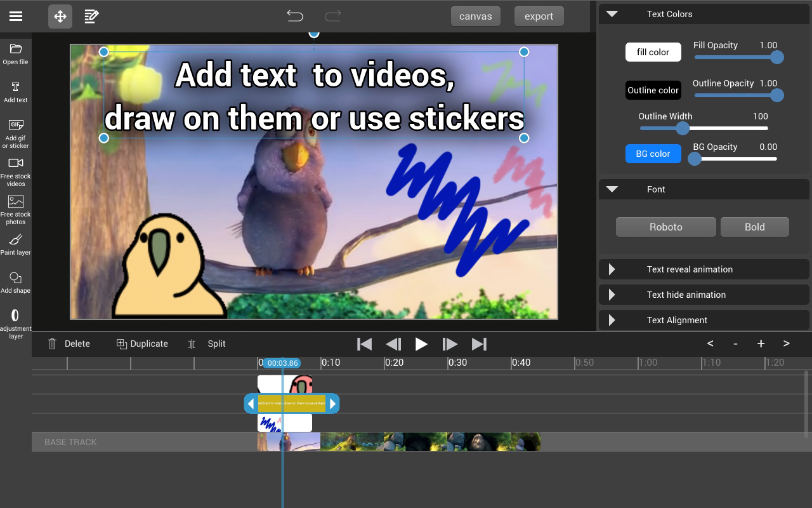
Task: Select the base track video clip
Action: 399,442
